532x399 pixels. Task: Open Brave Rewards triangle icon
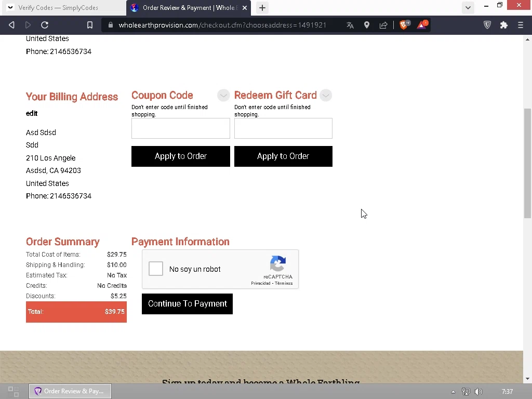click(422, 25)
